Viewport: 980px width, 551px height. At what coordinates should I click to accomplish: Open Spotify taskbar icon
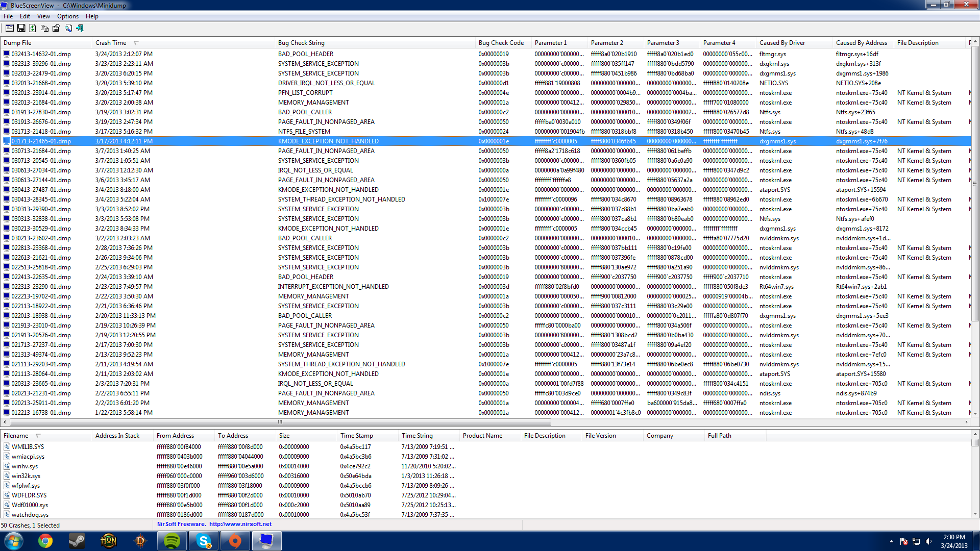tap(171, 541)
